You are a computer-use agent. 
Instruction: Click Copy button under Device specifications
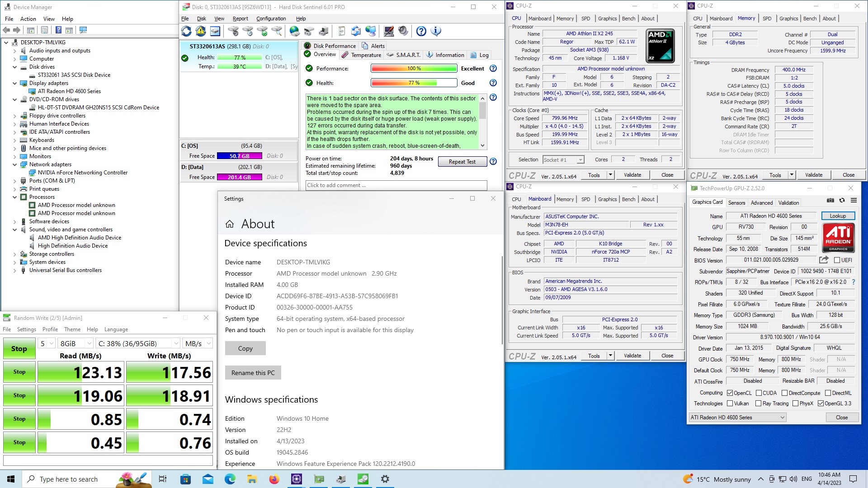click(x=245, y=348)
